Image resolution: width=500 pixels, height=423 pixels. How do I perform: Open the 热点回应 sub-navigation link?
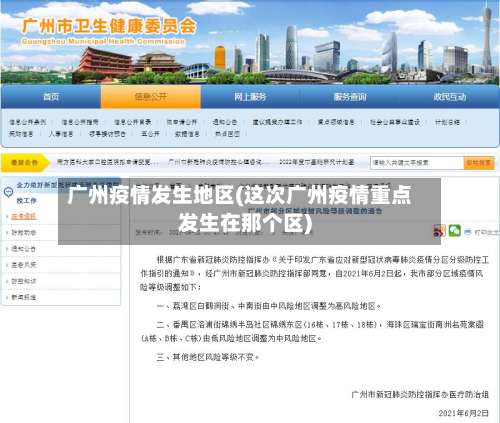227,134
